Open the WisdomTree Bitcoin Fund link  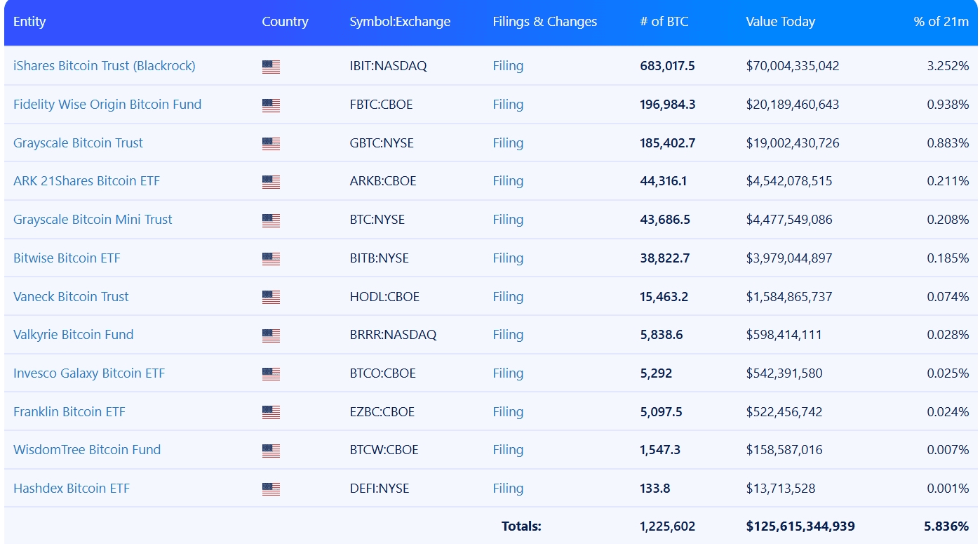pos(87,450)
